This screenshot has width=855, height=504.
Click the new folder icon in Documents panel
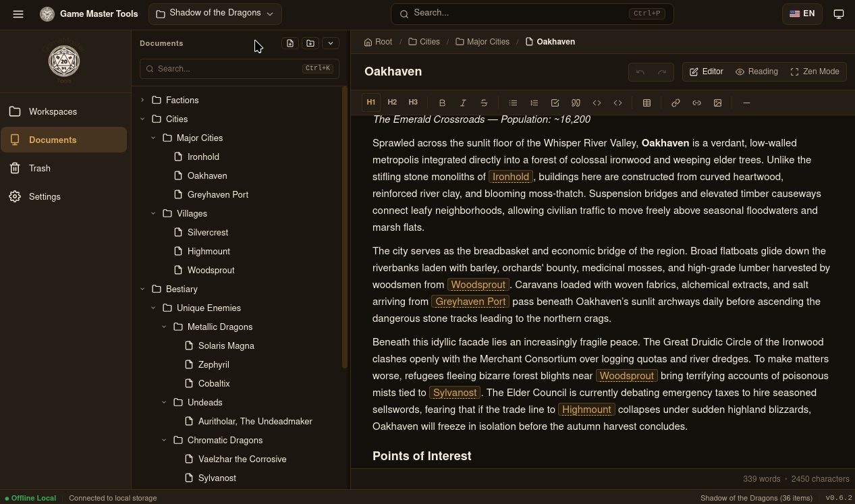tap(310, 43)
